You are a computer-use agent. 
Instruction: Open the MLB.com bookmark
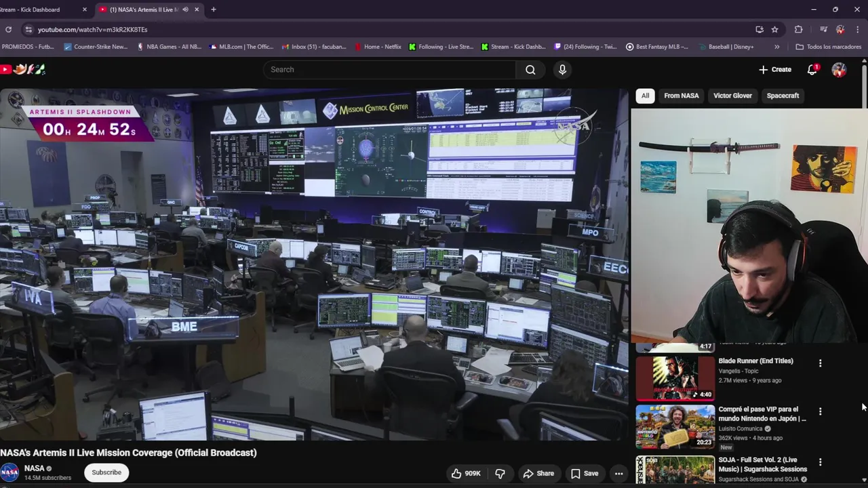241,47
